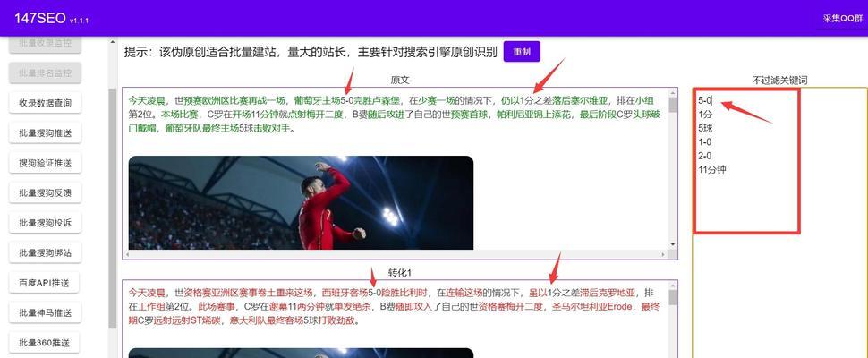This screenshot has height=358, width=868.
Task: Click 原文 box horizontal scroll left arrow
Action: 127,254
